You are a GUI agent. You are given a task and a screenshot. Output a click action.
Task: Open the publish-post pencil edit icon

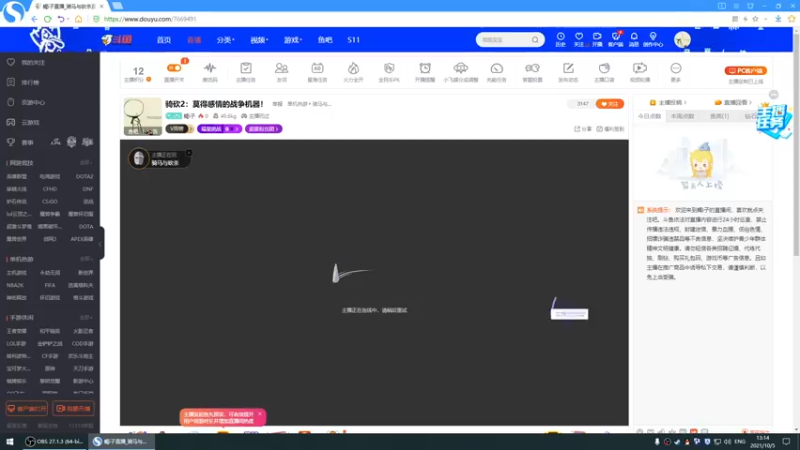coord(568,68)
